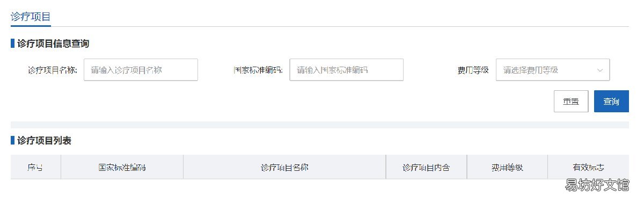Screen dimensions: 644x202
Task: Select the 诊疗项目名称 table column header
Action: point(284,167)
